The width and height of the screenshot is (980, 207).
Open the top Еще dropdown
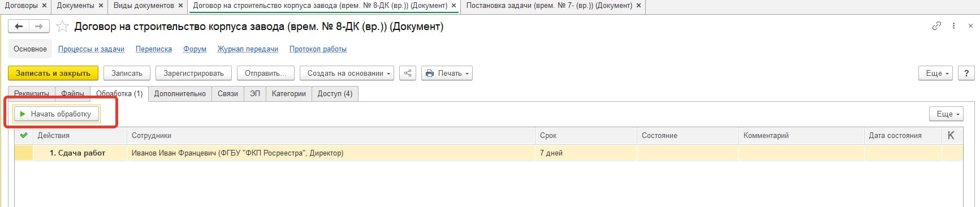point(937,73)
